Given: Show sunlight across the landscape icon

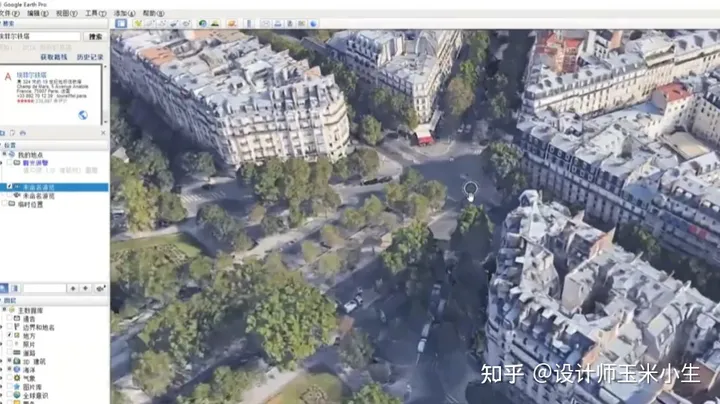Looking at the screenshot, I should coord(214,23).
